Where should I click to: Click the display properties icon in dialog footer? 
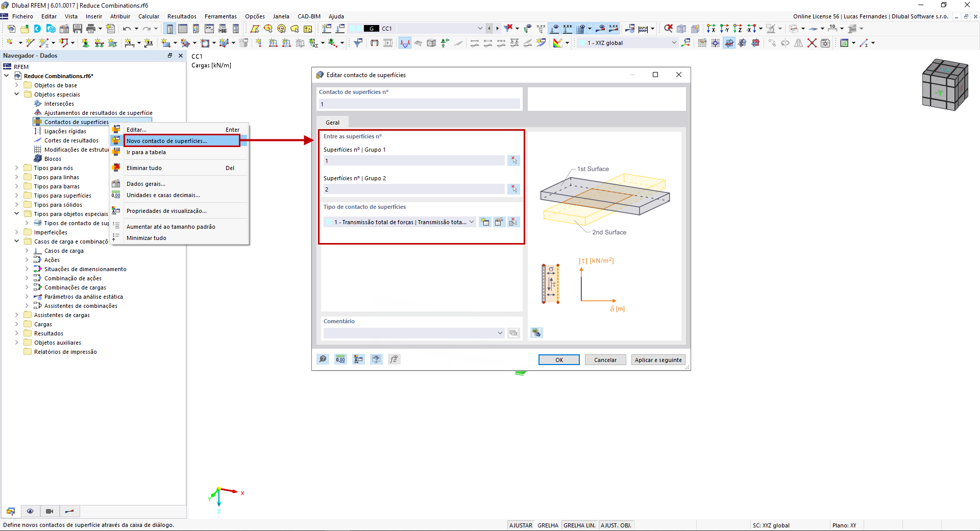(x=358, y=359)
